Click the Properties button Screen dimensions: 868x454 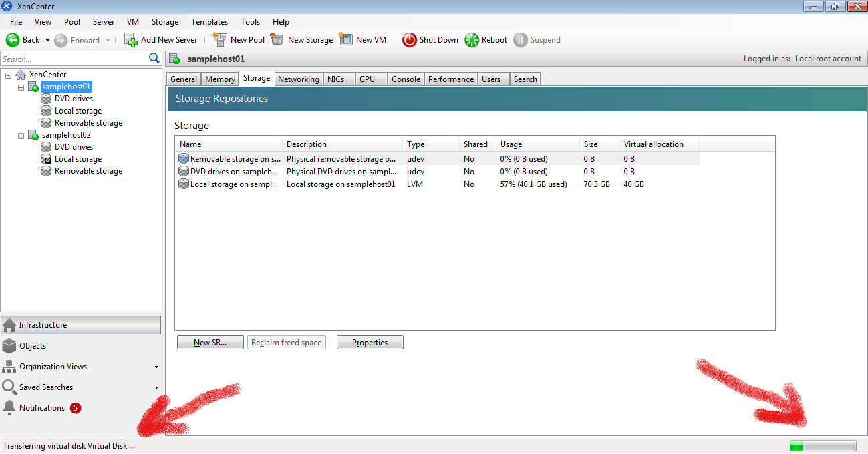[x=370, y=343]
